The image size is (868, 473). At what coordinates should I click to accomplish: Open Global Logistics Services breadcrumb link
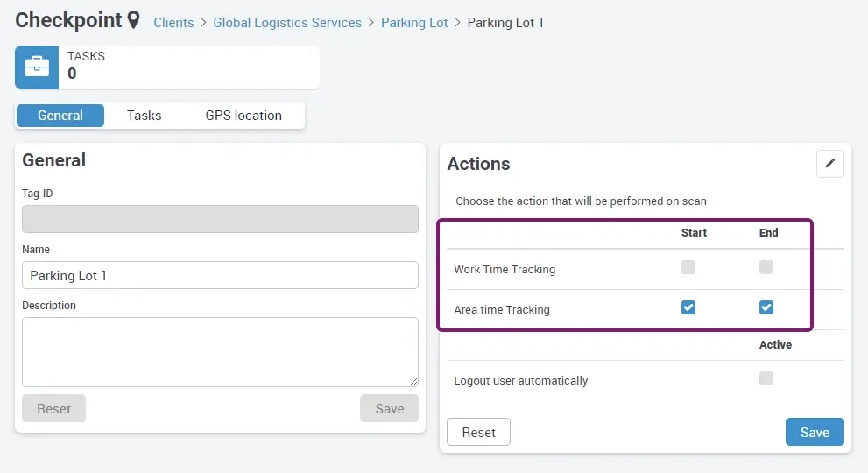tap(287, 23)
